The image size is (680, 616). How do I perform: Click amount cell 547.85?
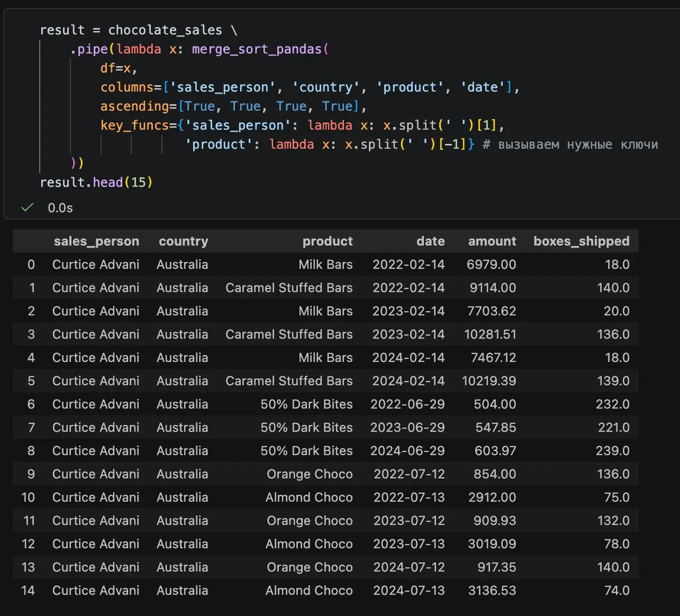click(x=495, y=428)
